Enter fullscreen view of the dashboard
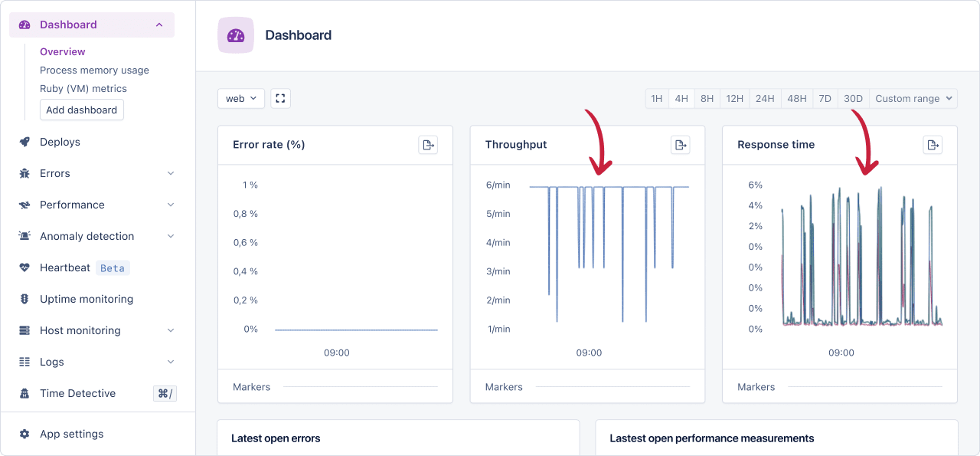Screen dimensions: 980x456 [x=280, y=98]
